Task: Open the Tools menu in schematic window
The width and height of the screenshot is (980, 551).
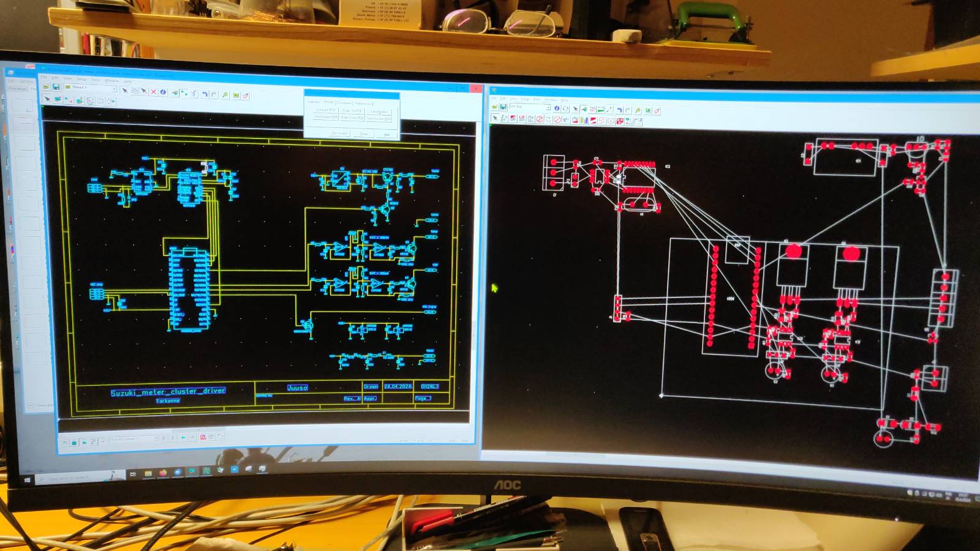Action: point(95,80)
